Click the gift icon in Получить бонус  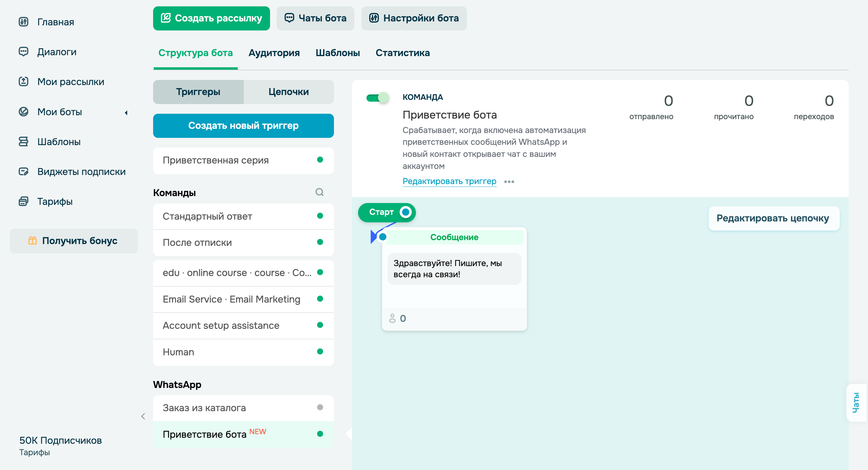click(32, 240)
